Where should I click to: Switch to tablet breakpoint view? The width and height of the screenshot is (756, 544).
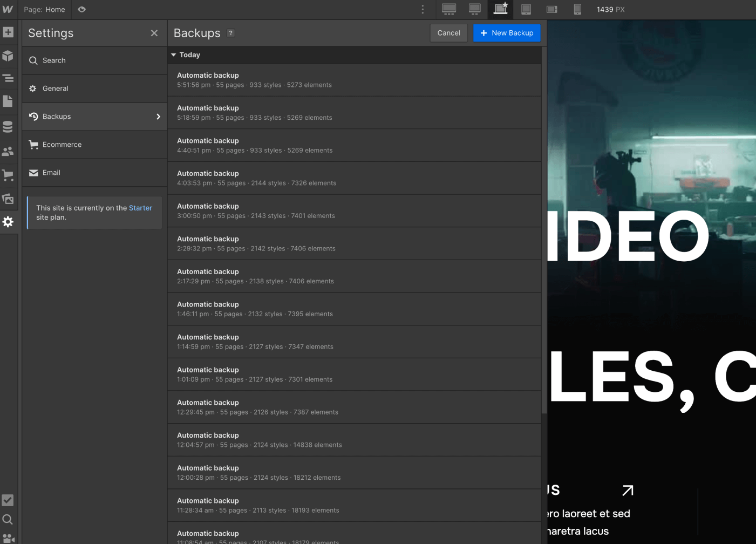coord(526,9)
